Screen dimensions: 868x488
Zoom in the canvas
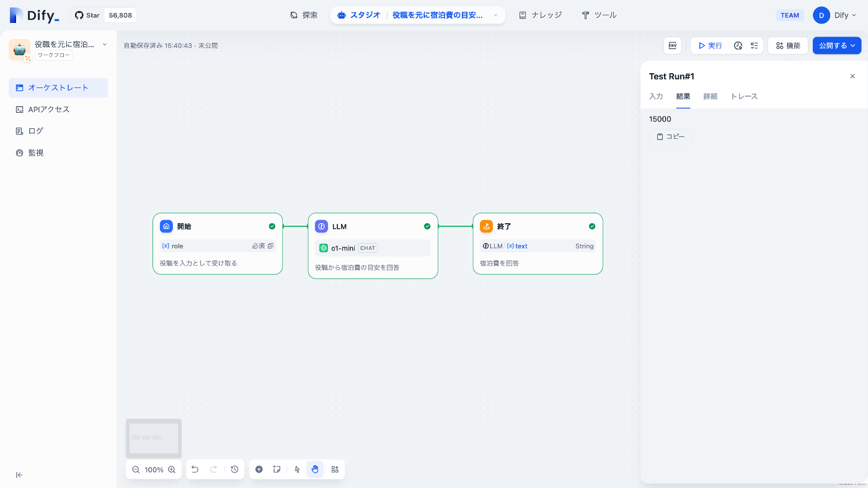[x=172, y=469]
